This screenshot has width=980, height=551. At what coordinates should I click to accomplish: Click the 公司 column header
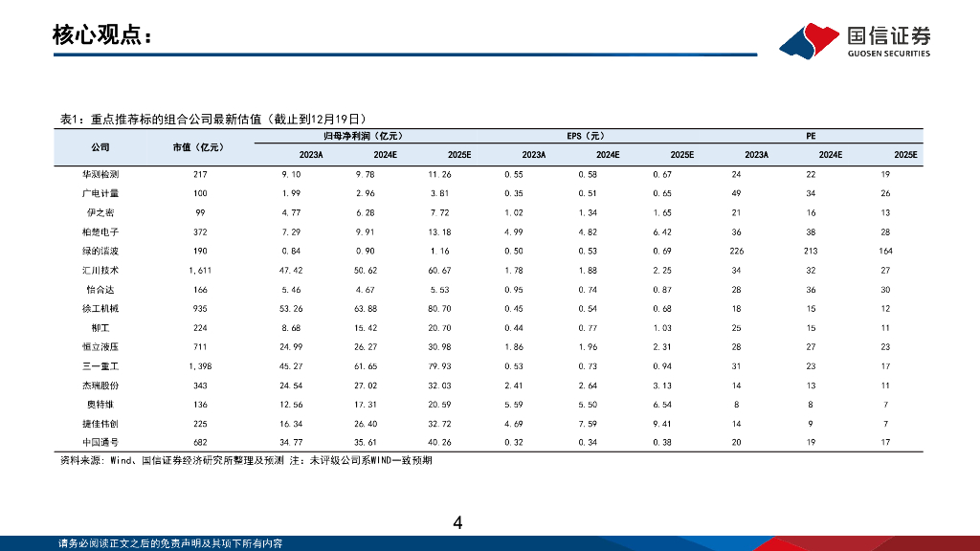click(100, 147)
